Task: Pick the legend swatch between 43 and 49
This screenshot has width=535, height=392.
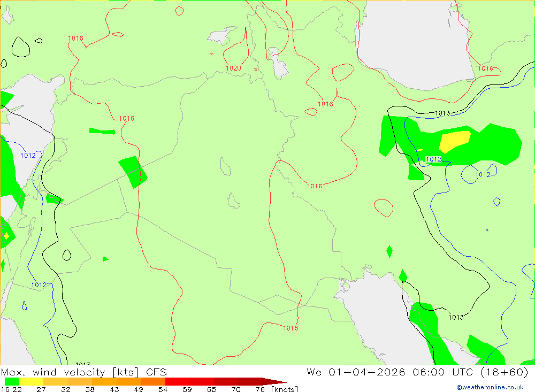Action: 128,381
